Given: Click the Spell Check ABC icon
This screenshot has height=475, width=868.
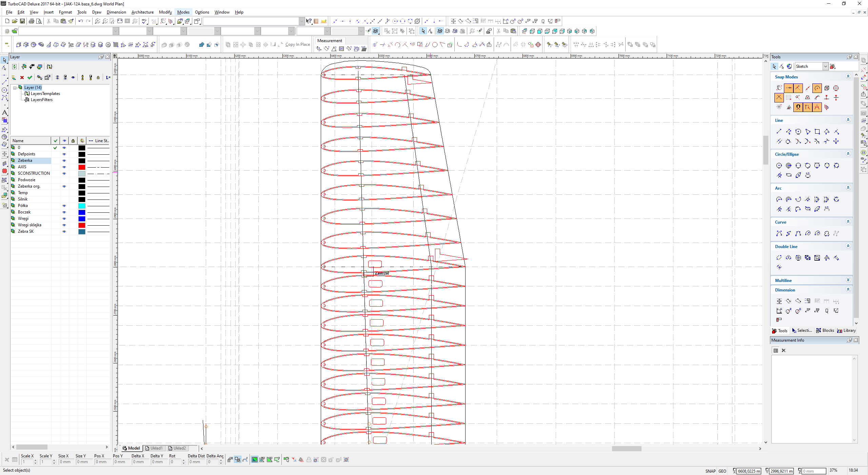Looking at the screenshot, I should pos(145,21).
